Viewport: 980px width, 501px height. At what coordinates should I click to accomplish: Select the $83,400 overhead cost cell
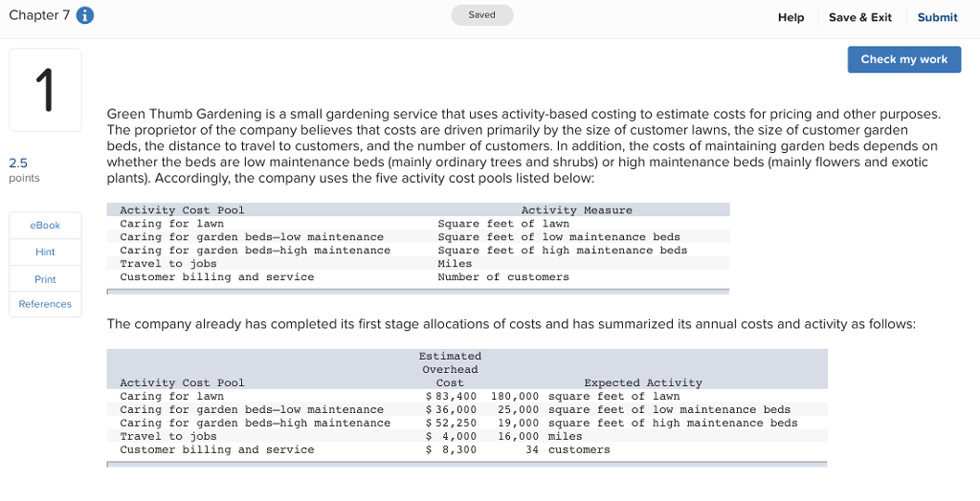pos(451,396)
